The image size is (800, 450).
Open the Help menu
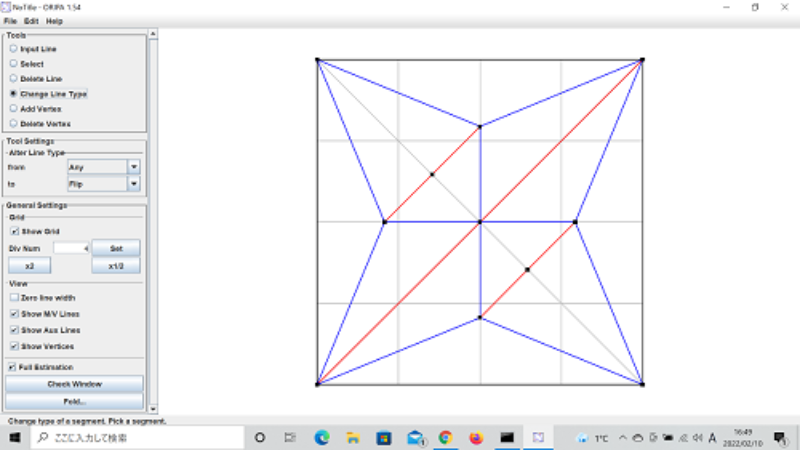54,21
